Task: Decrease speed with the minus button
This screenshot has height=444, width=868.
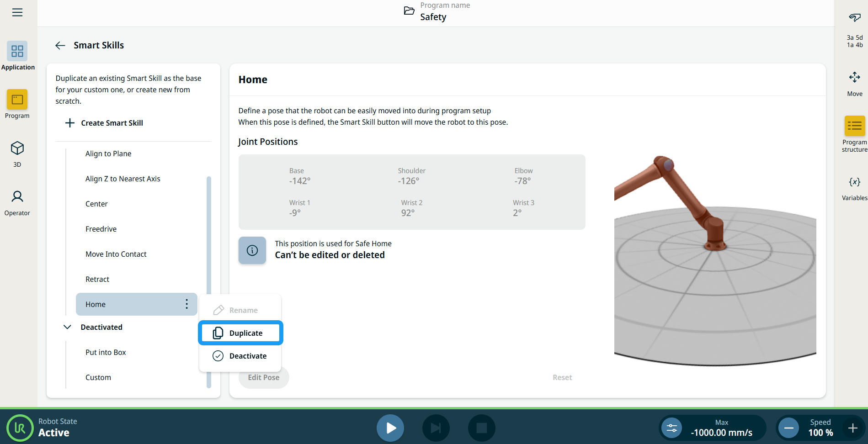Action: 788,428
